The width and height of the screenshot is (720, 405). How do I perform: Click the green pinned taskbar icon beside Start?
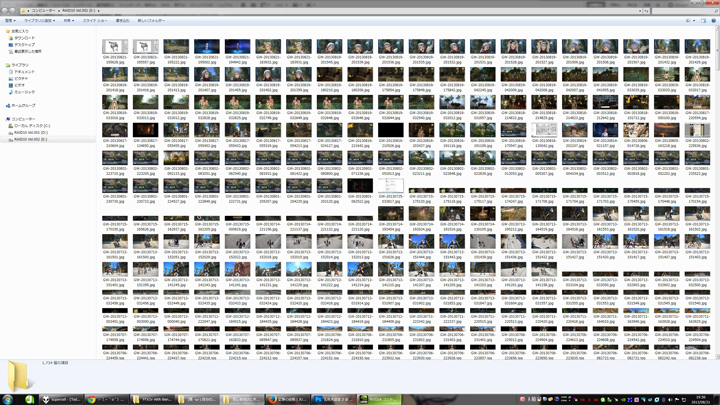[29, 399]
